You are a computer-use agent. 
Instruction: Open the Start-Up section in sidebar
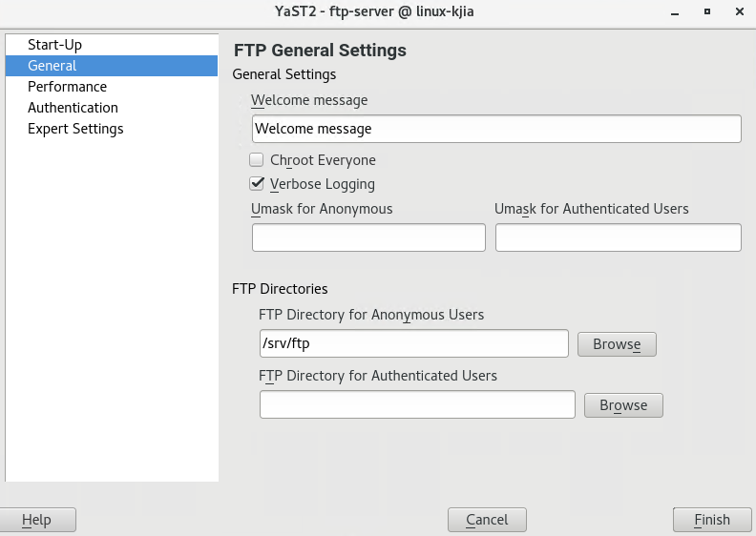(x=54, y=45)
